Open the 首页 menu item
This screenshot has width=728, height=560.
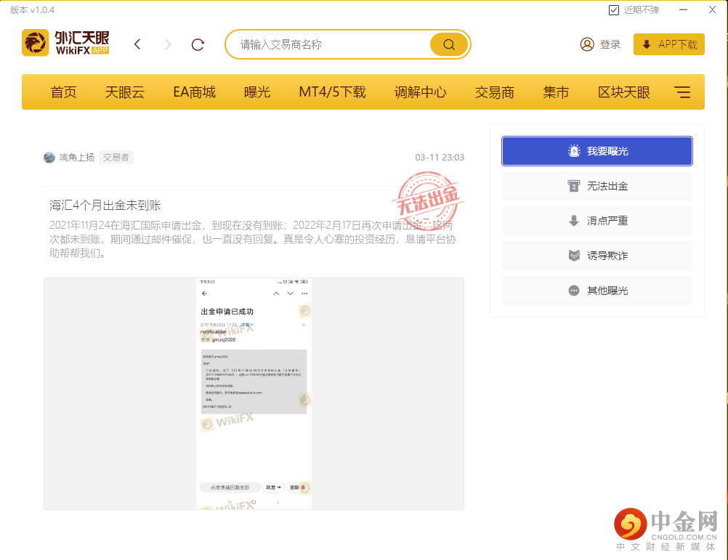tap(63, 92)
